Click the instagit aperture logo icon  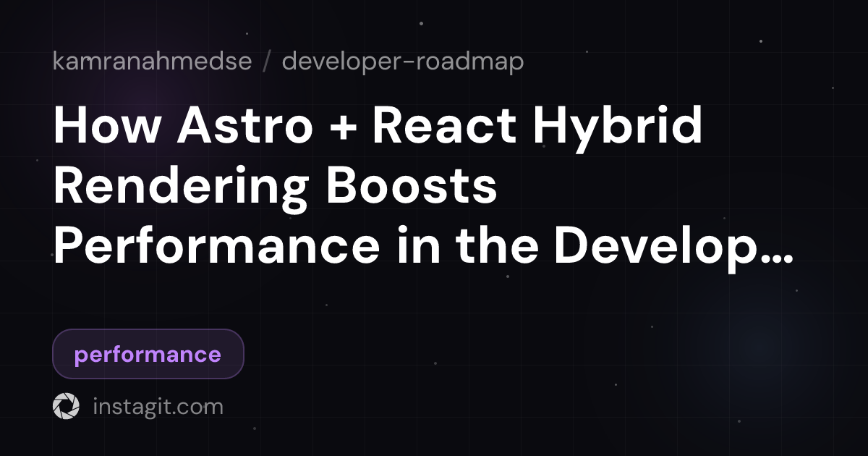[x=66, y=406]
